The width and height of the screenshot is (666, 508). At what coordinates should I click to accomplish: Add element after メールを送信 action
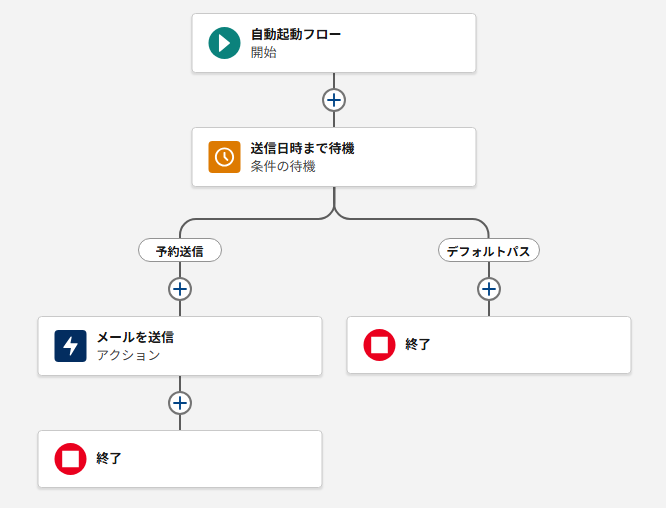(180, 403)
